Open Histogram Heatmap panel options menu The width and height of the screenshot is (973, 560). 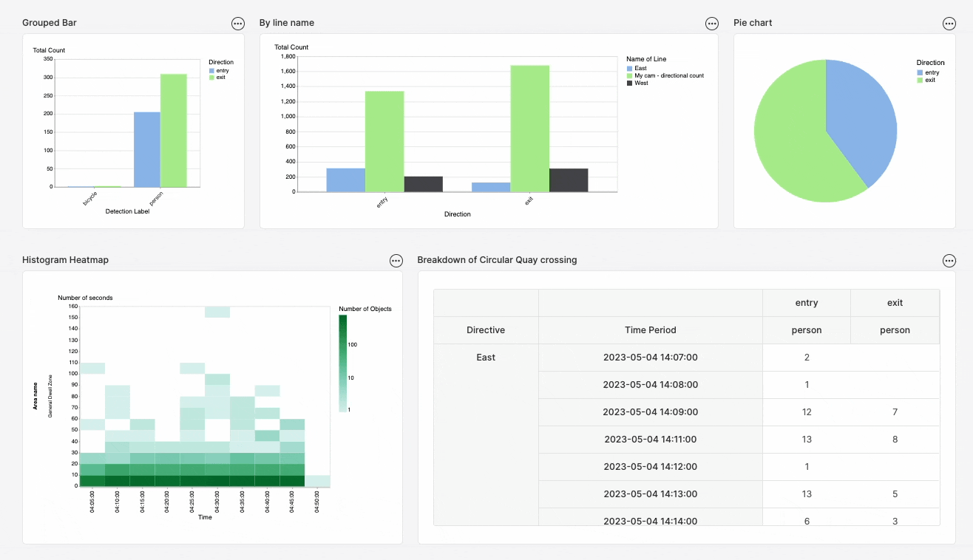pos(396,261)
